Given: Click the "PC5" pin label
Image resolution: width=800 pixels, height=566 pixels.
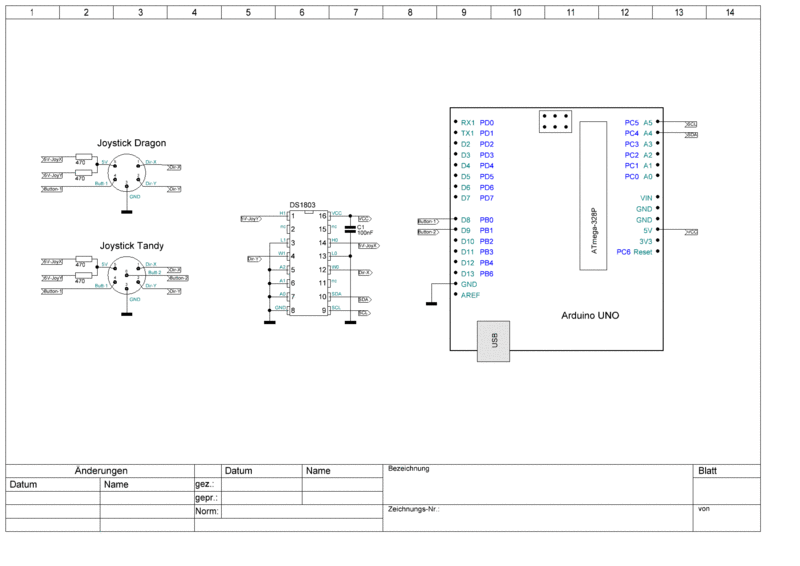Looking at the screenshot, I should [632, 123].
